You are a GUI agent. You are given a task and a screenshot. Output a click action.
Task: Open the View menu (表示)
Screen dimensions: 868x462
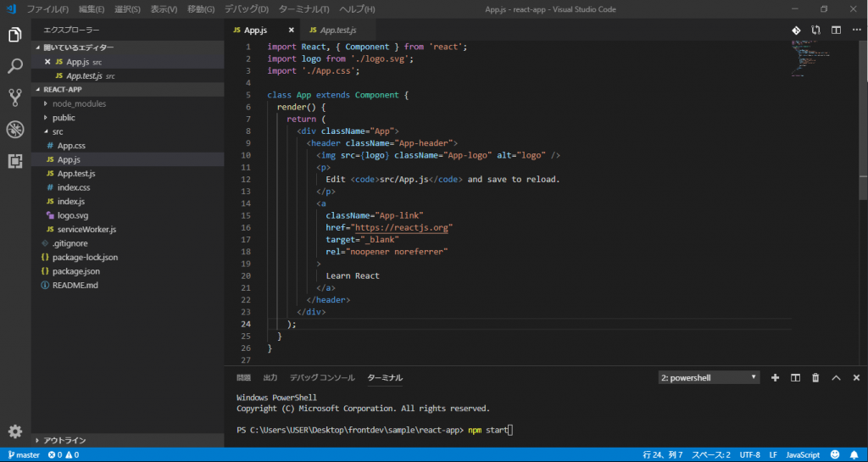click(x=164, y=9)
